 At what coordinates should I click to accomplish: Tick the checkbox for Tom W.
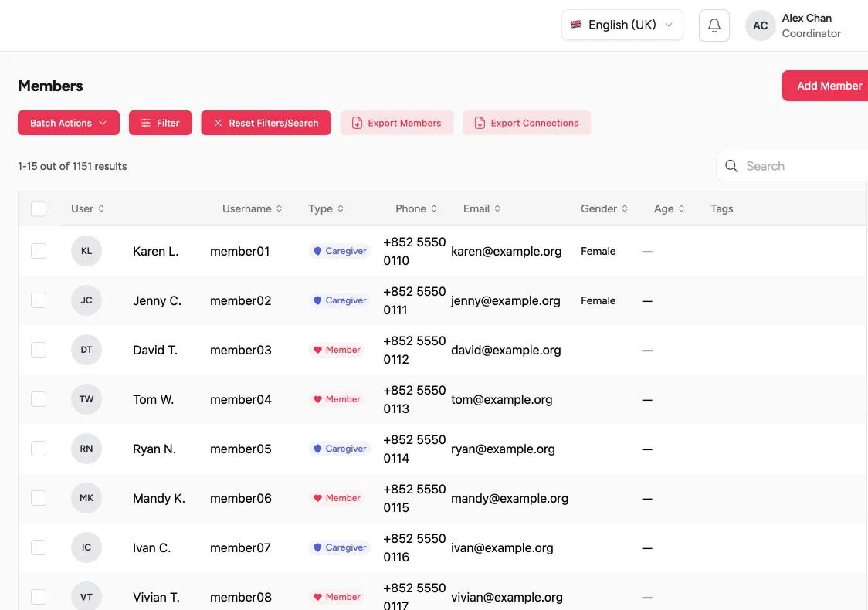pos(39,399)
